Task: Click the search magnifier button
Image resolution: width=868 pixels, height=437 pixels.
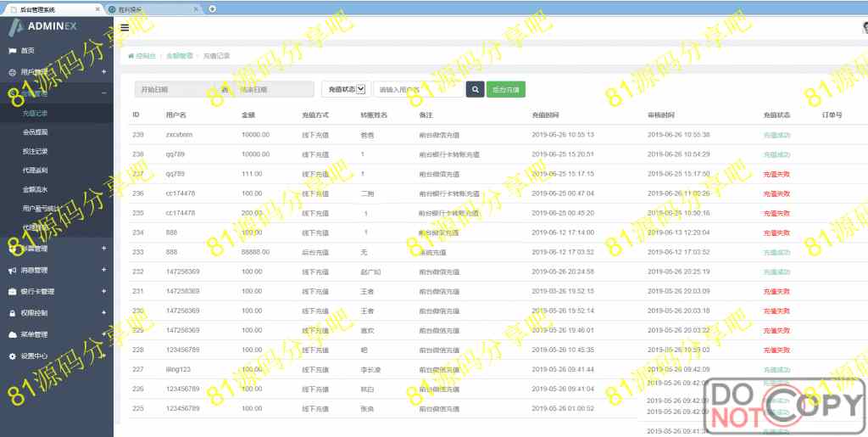Action: pos(476,89)
